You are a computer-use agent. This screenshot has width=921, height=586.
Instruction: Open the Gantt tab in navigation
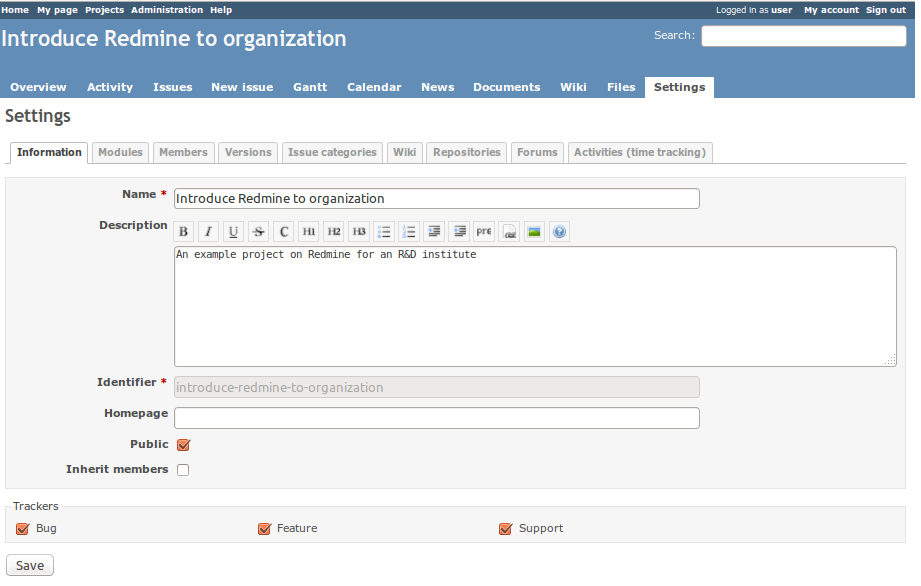coord(310,88)
